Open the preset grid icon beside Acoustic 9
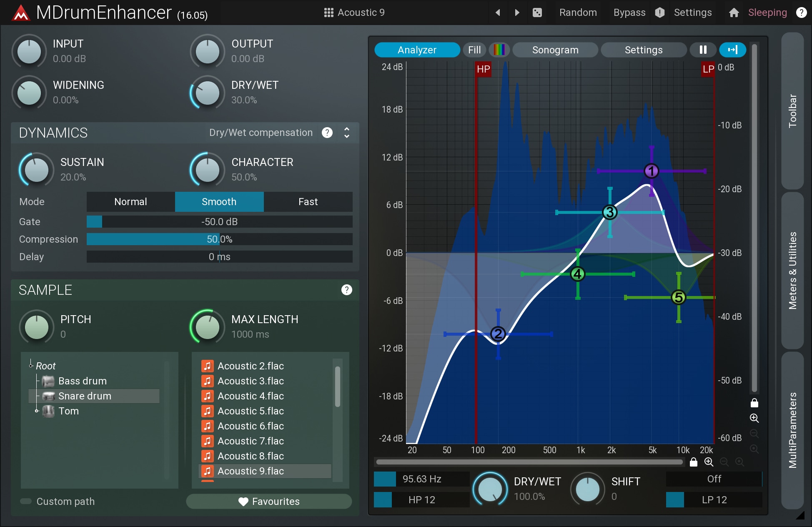The image size is (812, 527). tap(328, 13)
